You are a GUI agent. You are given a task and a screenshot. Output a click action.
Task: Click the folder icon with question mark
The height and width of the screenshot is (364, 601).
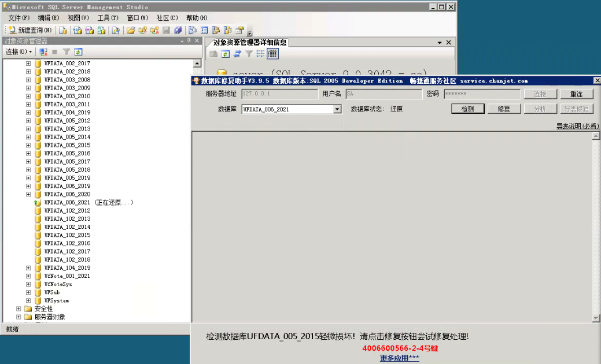pyautogui.click(x=142, y=30)
